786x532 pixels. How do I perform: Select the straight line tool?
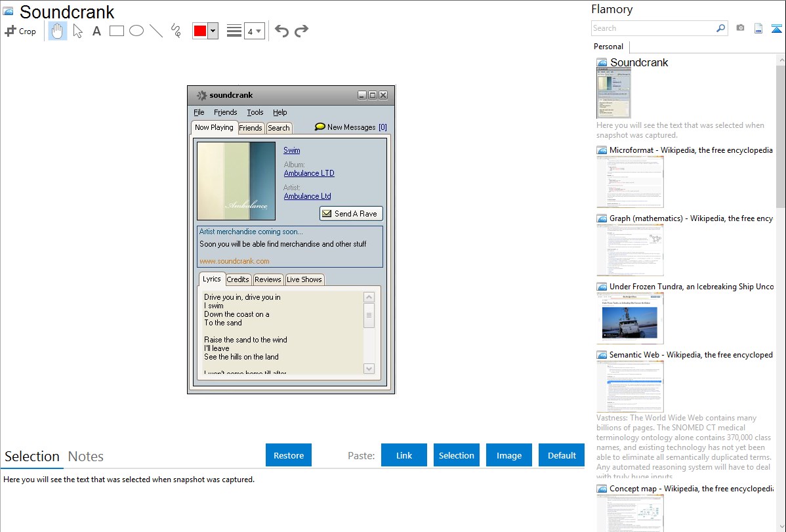point(156,31)
